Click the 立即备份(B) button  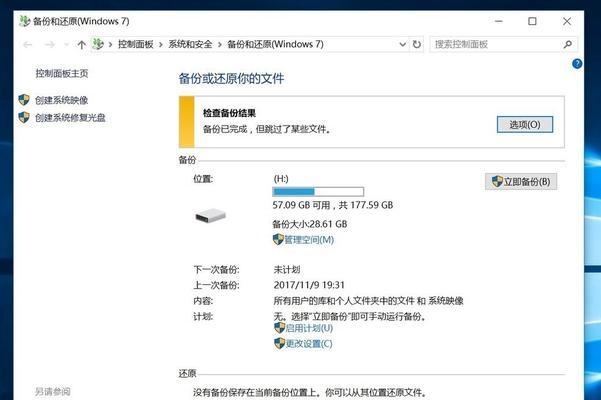pos(521,182)
